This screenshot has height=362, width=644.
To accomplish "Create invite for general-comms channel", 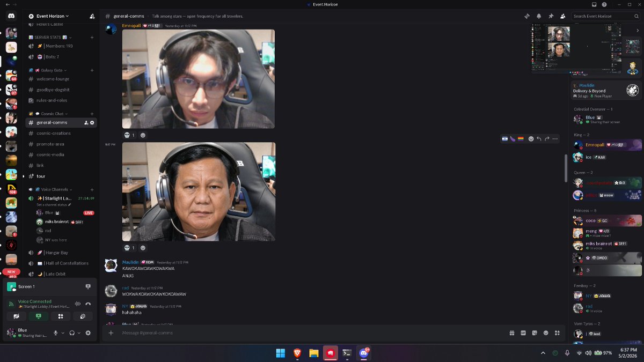I will (86, 123).
